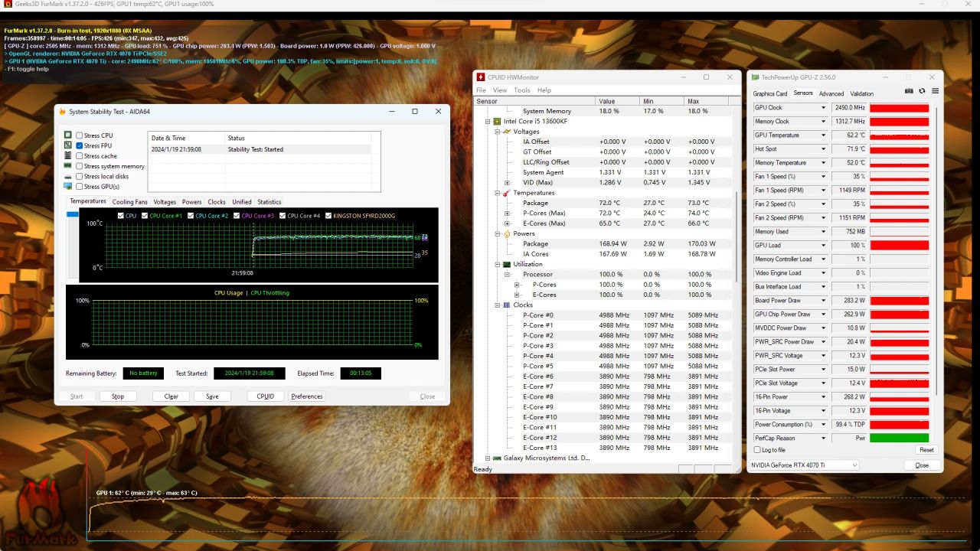
Task: Uncheck the Stress FPU checkbox
Action: (79, 145)
